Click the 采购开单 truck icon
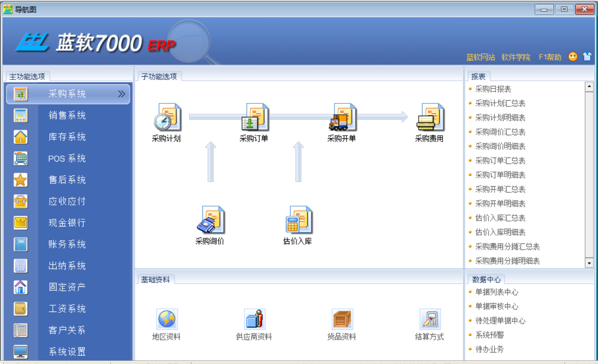598x364 pixels. (x=342, y=118)
